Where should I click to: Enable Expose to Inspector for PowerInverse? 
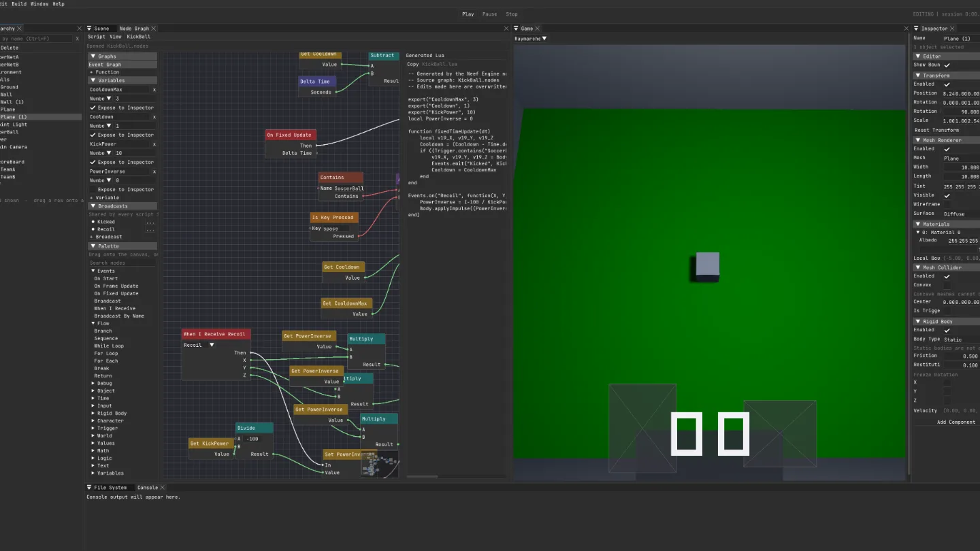[93, 190]
